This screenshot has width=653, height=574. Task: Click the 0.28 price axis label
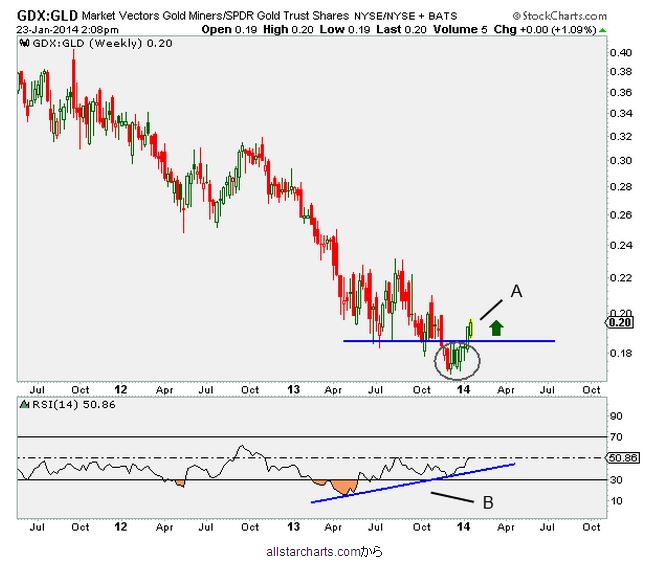621,187
